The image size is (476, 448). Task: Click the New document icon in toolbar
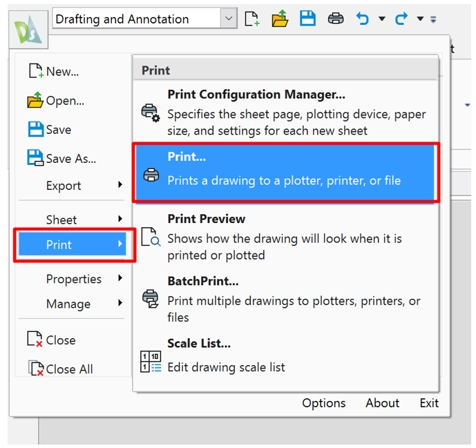[x=252, y=19]
